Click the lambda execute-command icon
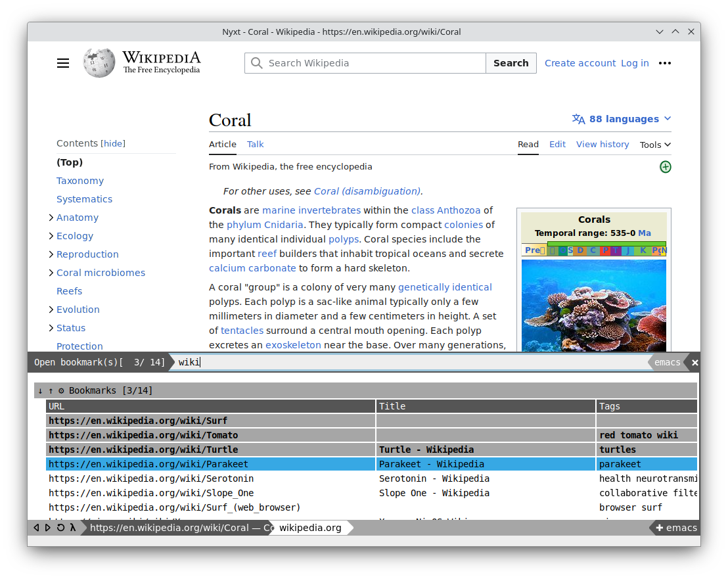728x579 pixels. pos(72,528)
